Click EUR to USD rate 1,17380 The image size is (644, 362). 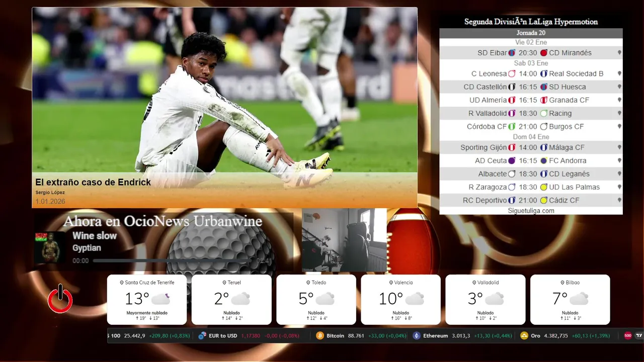[251, 336]
